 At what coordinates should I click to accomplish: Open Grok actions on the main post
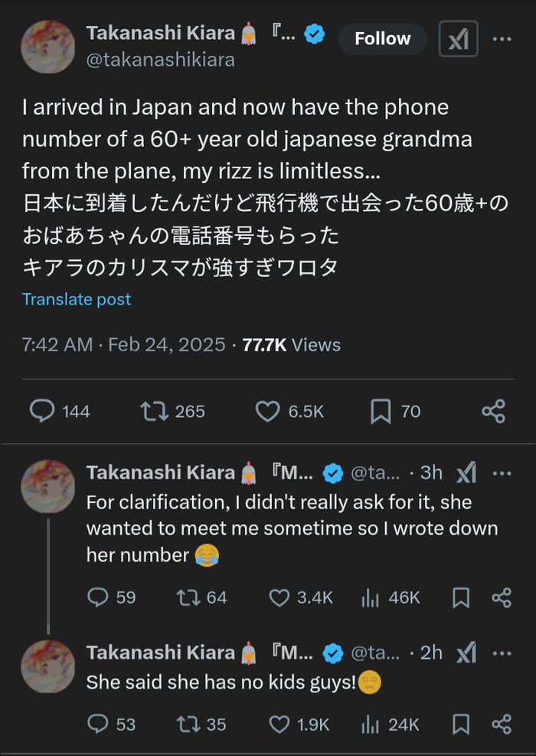(458, 38)
